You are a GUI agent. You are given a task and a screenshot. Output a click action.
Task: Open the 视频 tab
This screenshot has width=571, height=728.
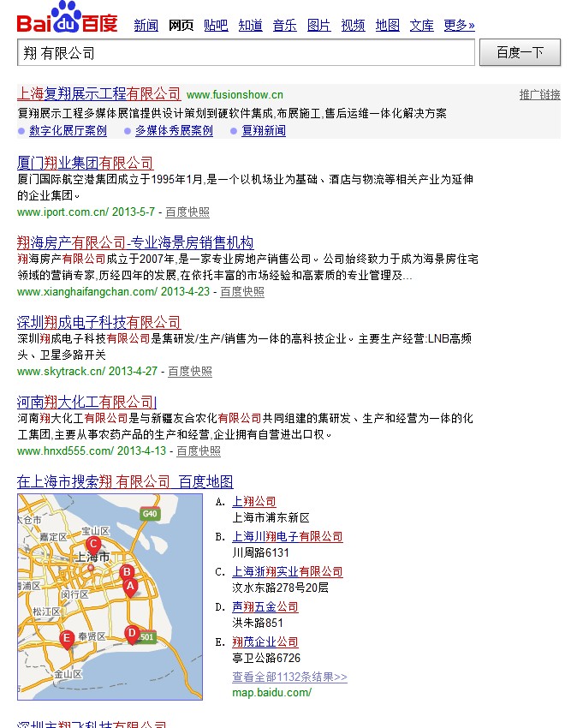[x=353, y=25]
